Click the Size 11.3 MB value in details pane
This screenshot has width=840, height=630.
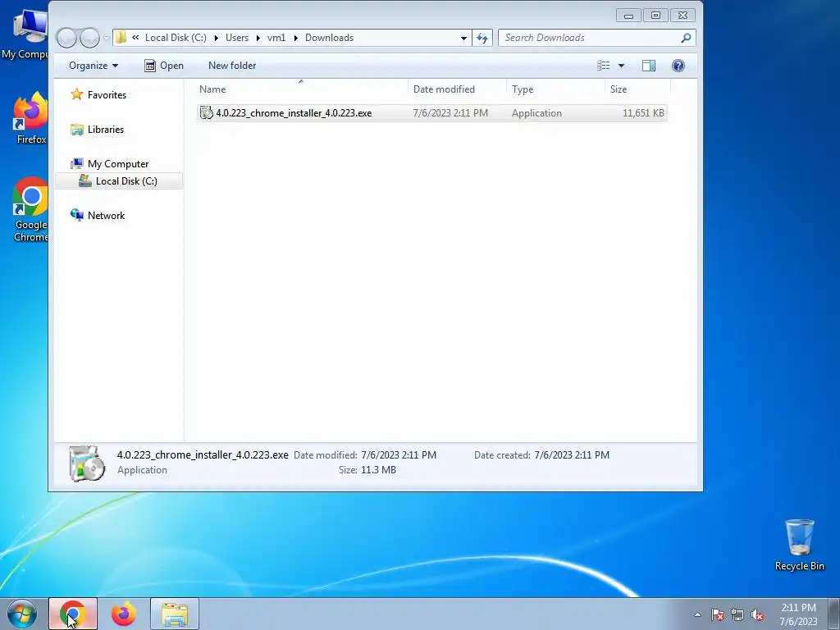coord(378,470)
